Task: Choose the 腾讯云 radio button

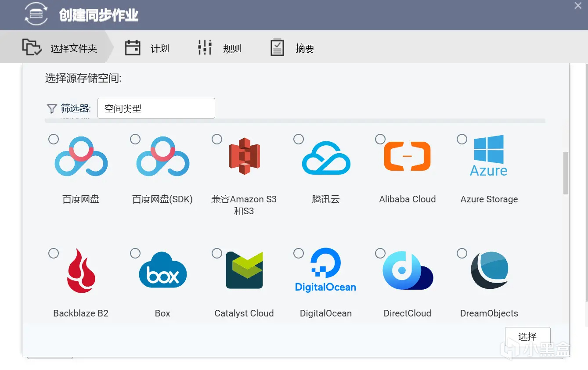Action: tap(299, 139)
